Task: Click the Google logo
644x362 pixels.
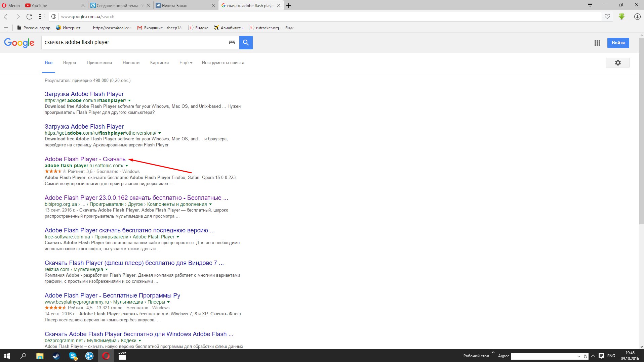Action: 19,43
